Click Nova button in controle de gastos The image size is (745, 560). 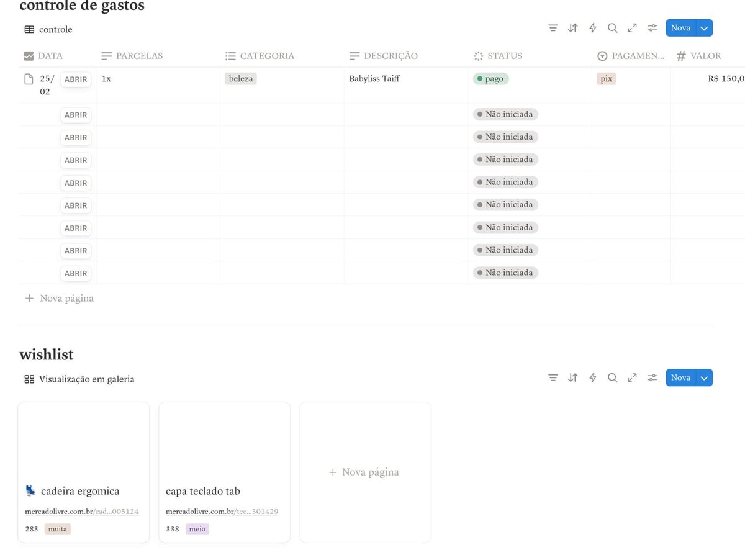pos(681,28)
